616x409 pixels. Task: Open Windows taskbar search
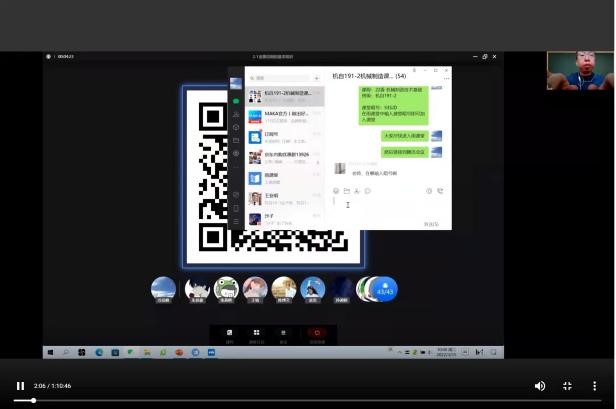[x=66, y=352]
